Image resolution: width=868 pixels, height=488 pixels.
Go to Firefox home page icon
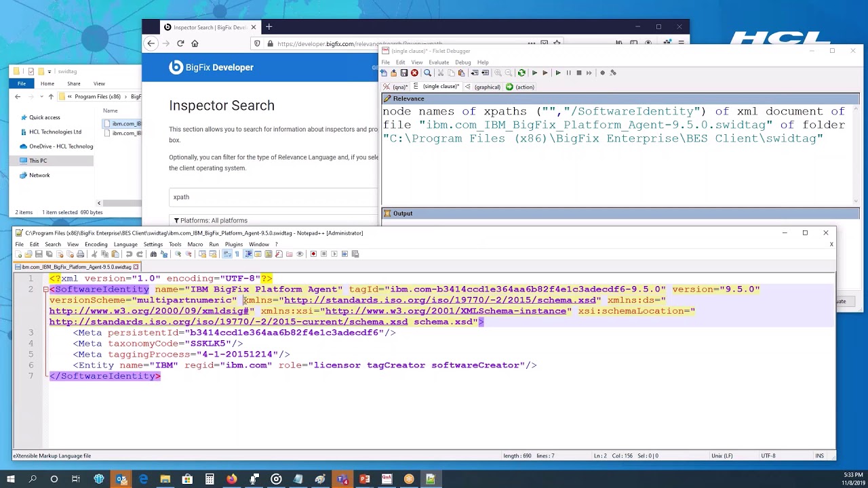pos(195,43)
